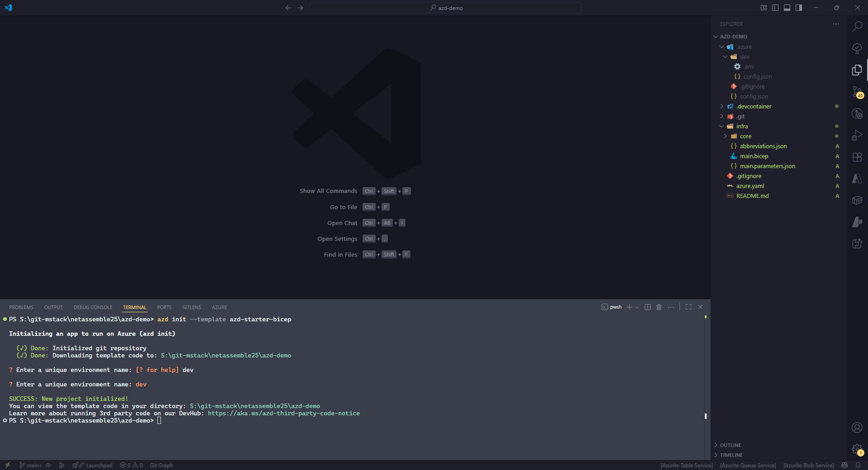The width and height of the screenshot is (868, 470).
Task: Toggle the bottom panel visibility
Action: coord(787,8)
